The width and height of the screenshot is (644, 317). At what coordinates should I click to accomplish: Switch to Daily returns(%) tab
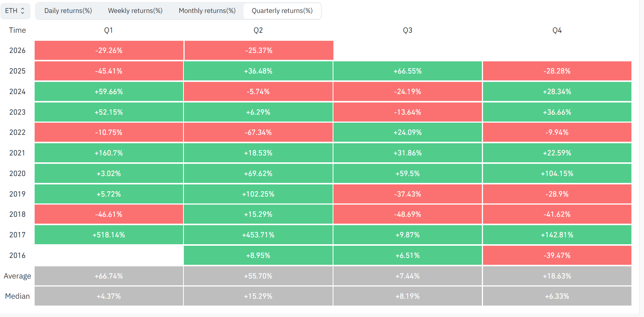(68, 11)
